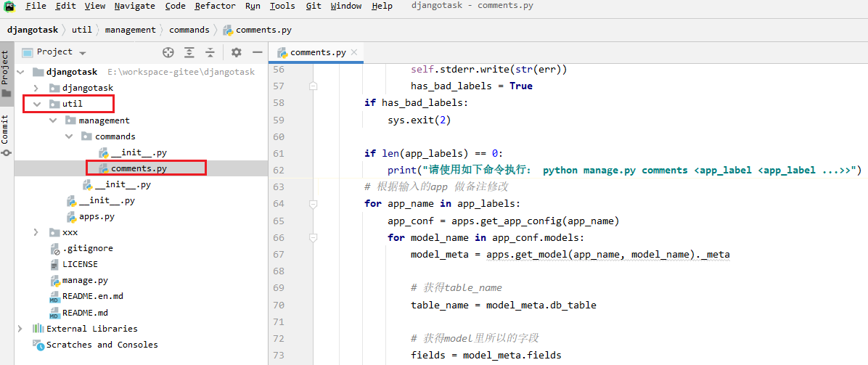Select README.en.md in the project tree
Viewport: 868px width, 365px height.
pos(94,297)
